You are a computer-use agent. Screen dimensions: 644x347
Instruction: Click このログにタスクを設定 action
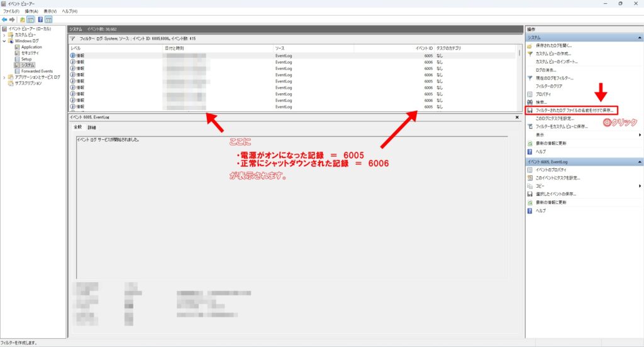[x=555, y=118]
